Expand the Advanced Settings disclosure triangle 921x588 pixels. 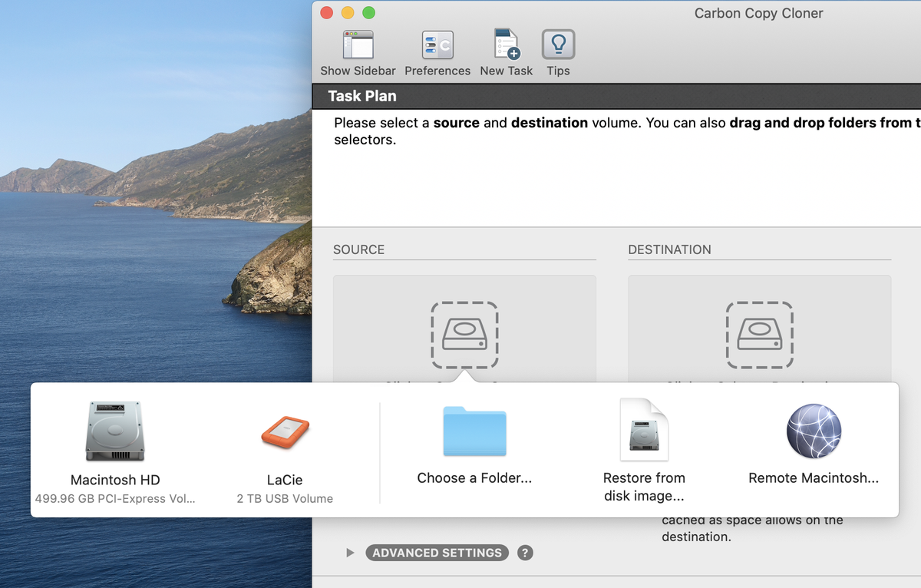pos(350,552)
